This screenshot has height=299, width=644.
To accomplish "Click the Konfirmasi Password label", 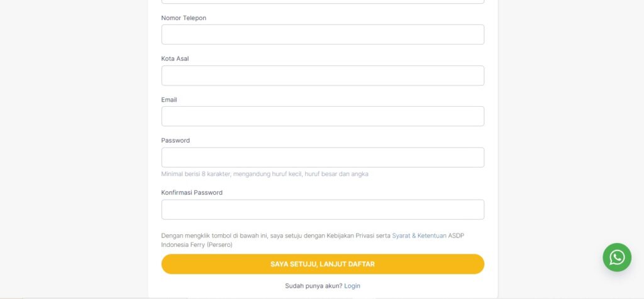I will [192, 193].
